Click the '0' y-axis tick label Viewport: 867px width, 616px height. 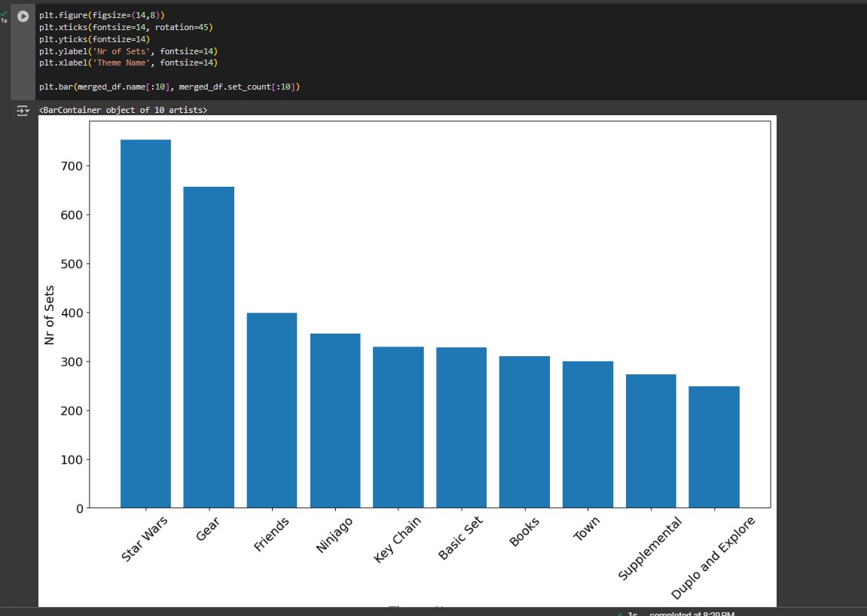pyautogui.click(x=80, y=509)
